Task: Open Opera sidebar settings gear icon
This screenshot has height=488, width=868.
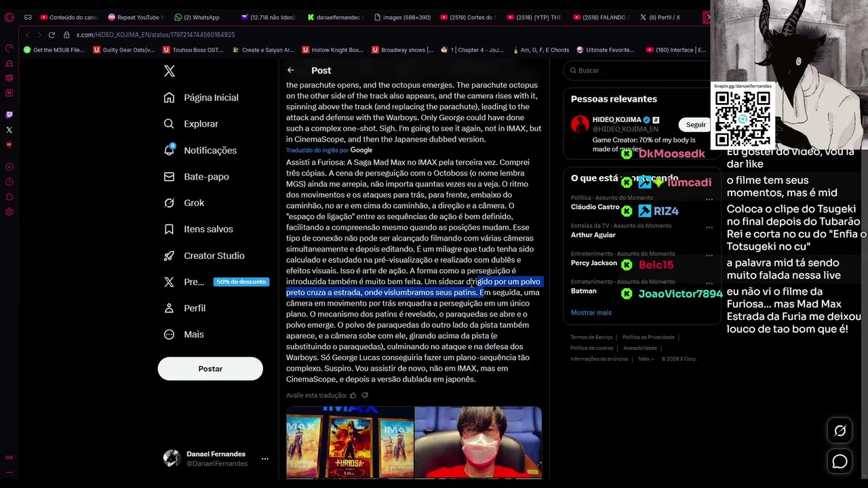Action: coord(9,212)
